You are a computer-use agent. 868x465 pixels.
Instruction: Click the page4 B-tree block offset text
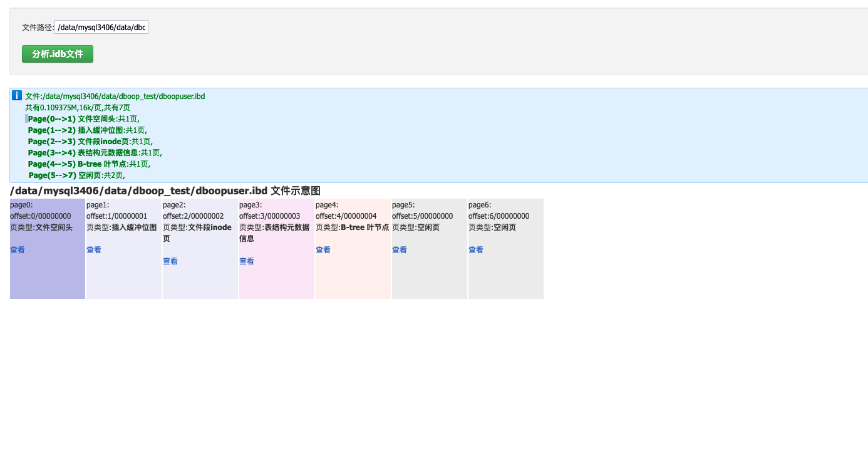click(346, 216)
